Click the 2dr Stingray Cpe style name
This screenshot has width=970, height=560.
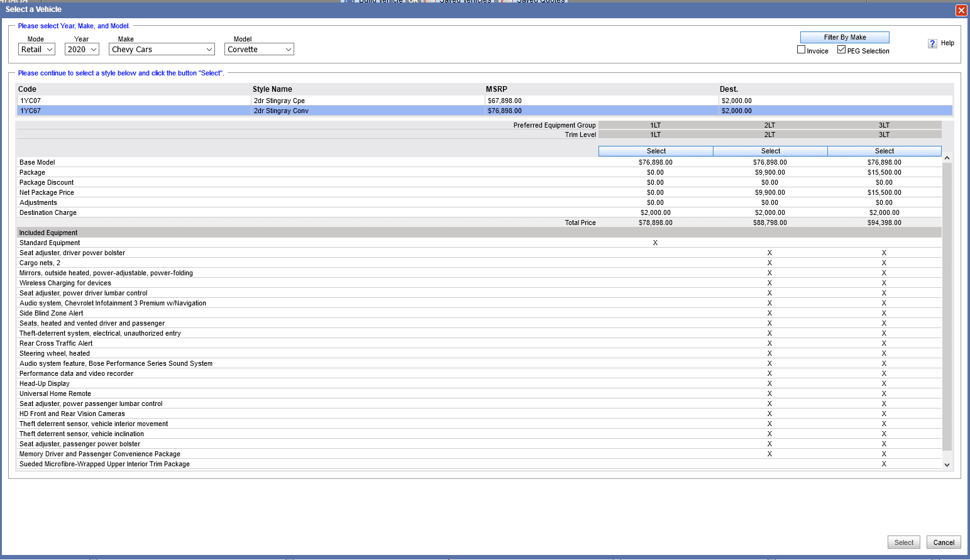coord(279,101)
